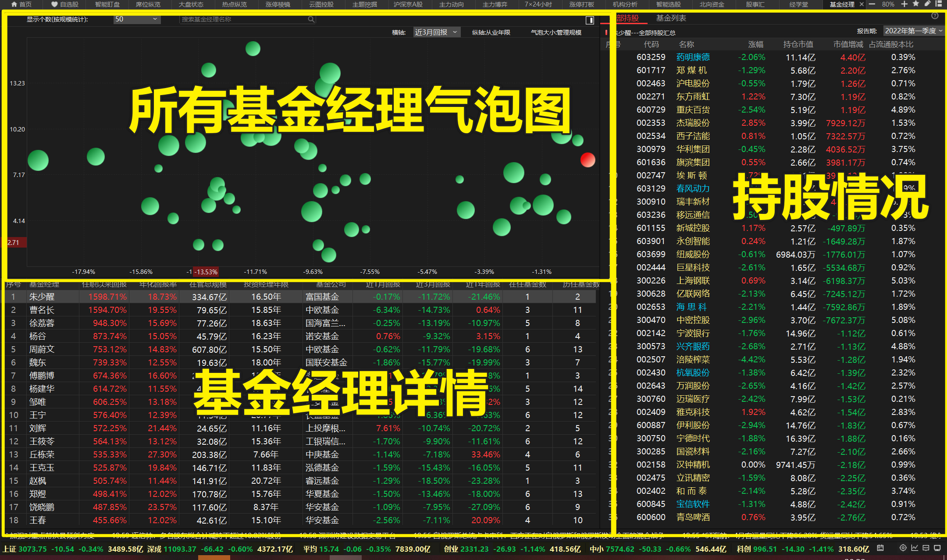
Task: Switch to the 热点纵览 tab
Action: tap(235, 4)
